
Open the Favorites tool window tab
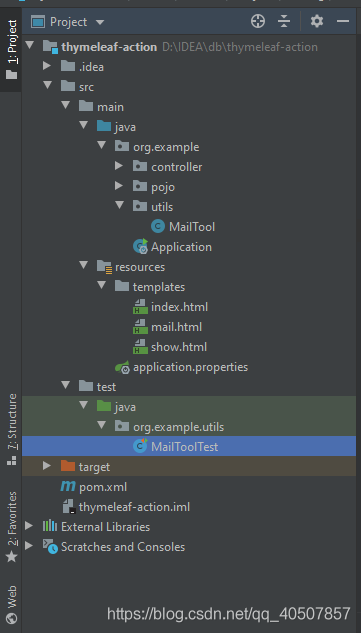coord(12,526)
